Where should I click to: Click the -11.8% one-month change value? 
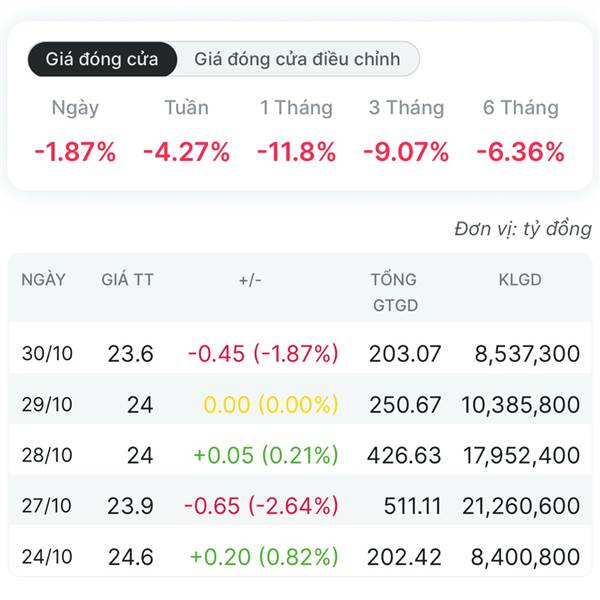296,152
